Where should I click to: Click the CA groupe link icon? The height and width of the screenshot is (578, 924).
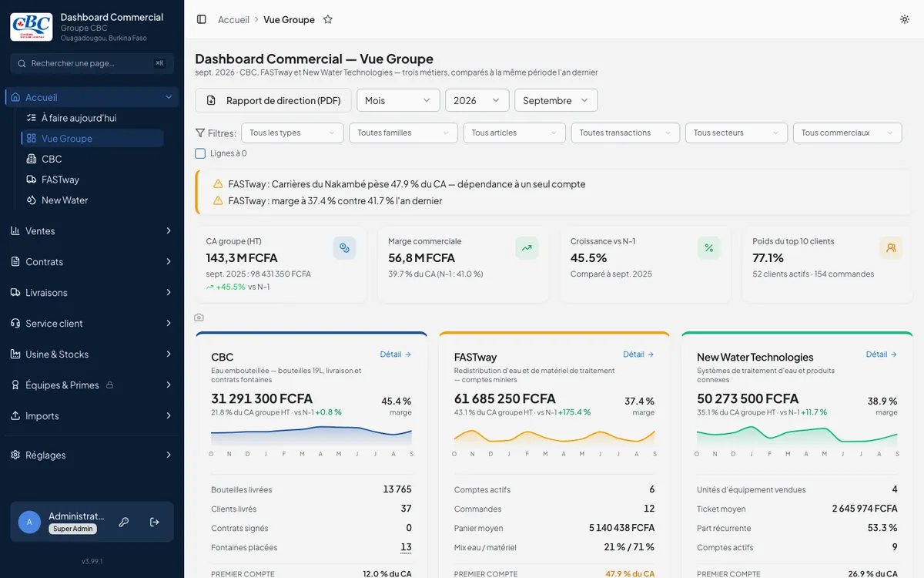(x=344, y=248)
